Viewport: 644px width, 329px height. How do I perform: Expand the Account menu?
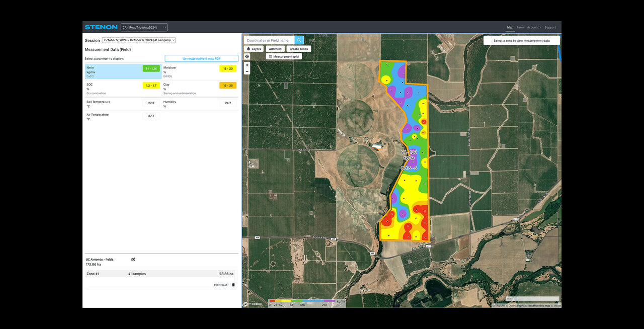(534, 27)
